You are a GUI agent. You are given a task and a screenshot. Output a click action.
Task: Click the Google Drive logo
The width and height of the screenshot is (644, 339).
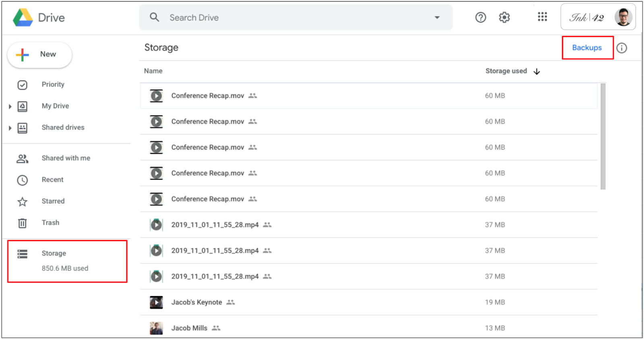point(23,18)
